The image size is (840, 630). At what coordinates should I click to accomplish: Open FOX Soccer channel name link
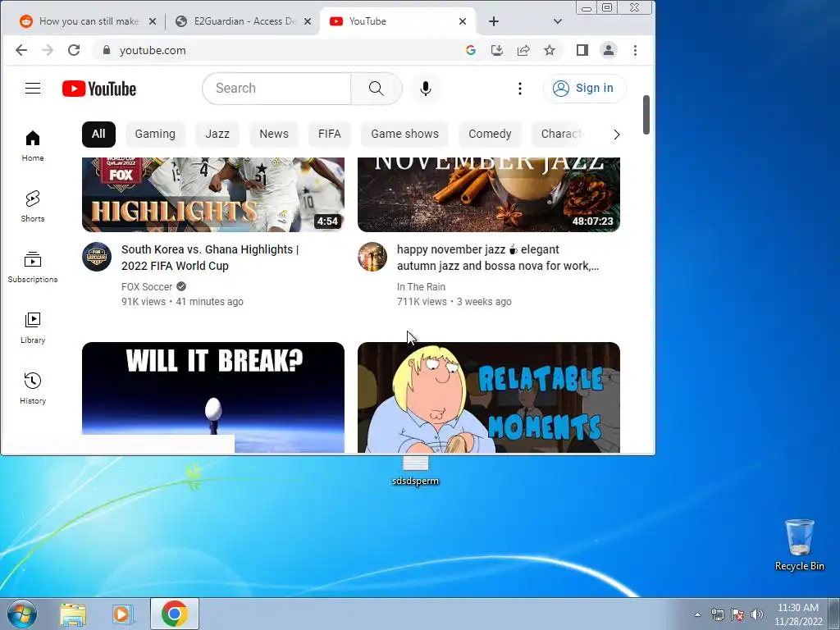(x=147, y=286)
